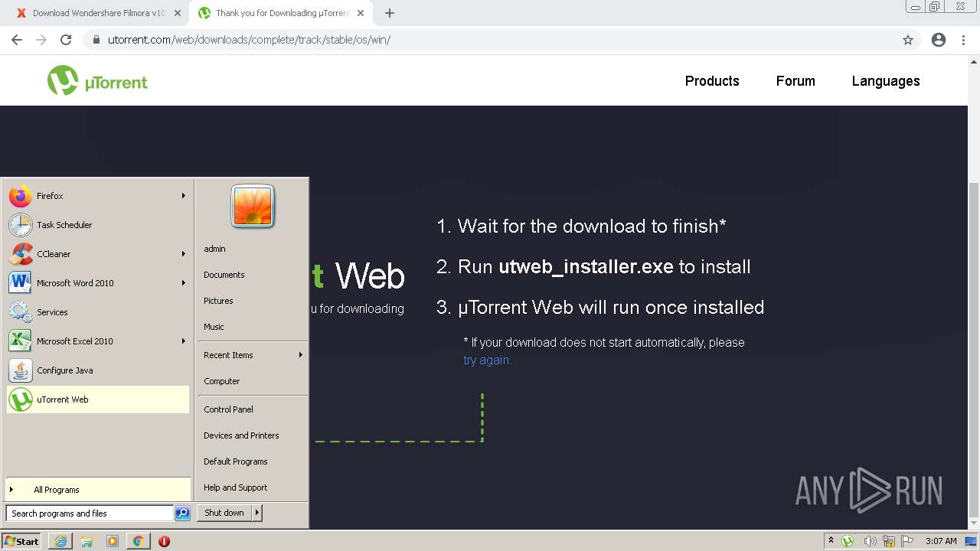980x551 pixels.
Task: Expand Microsoft Word 2010 recent files arrow
Action: [x=183, y=283]
